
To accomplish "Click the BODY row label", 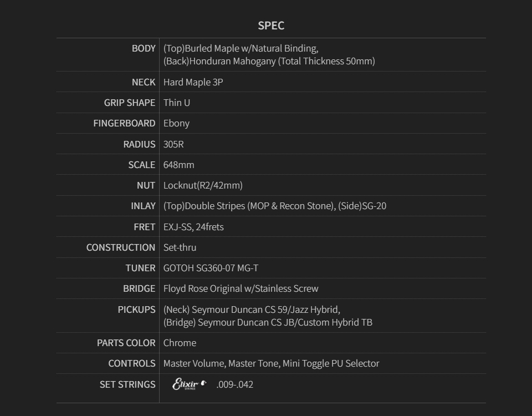I will tap(144, 48).
